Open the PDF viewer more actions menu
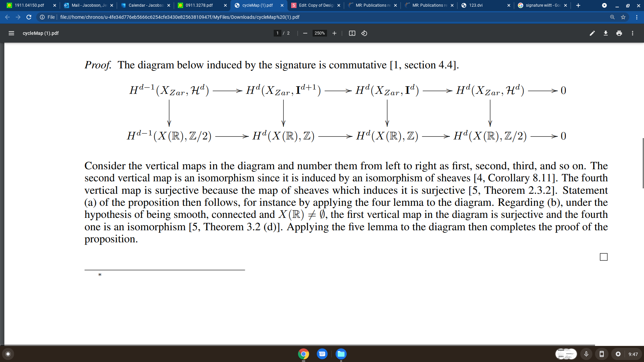The width and height of the screenshot is (644, 362). (632, 33)
